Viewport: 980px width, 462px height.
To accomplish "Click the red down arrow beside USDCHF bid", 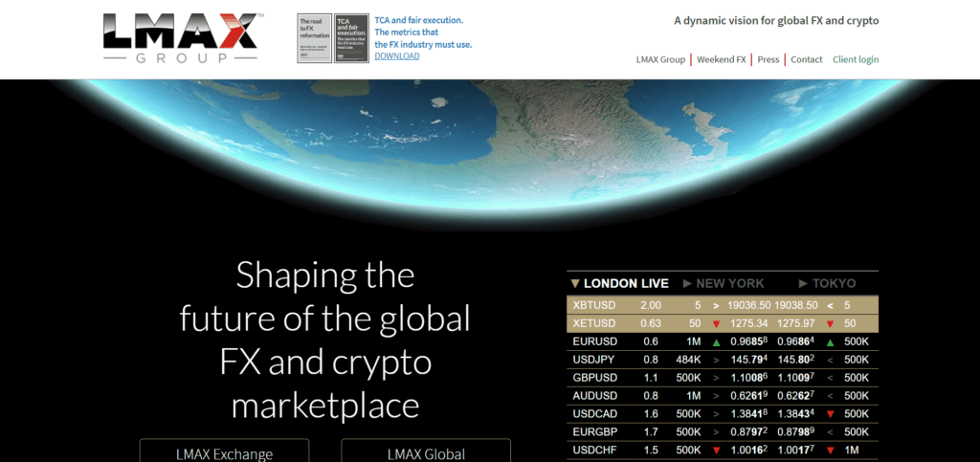I will click(x=716, y=451).
